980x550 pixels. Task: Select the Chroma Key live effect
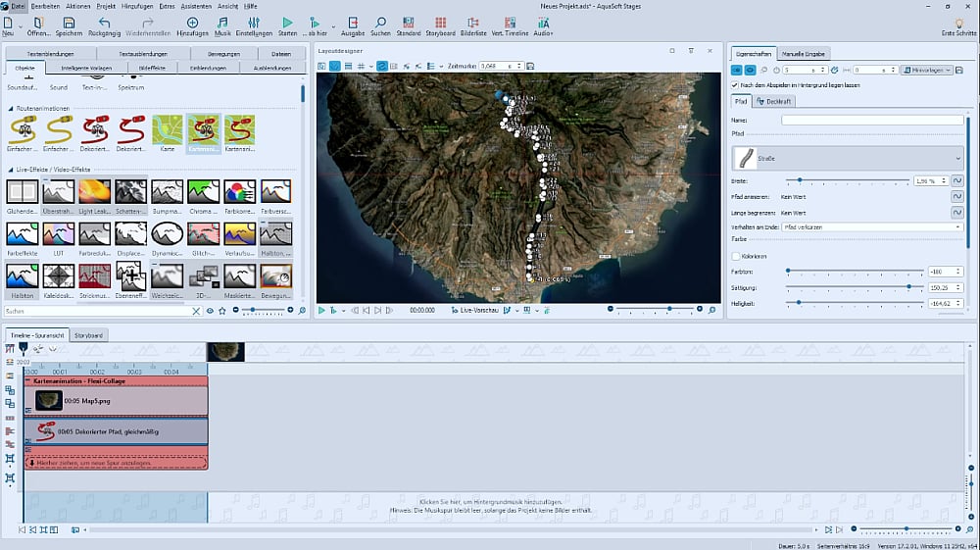click(204, 192)
